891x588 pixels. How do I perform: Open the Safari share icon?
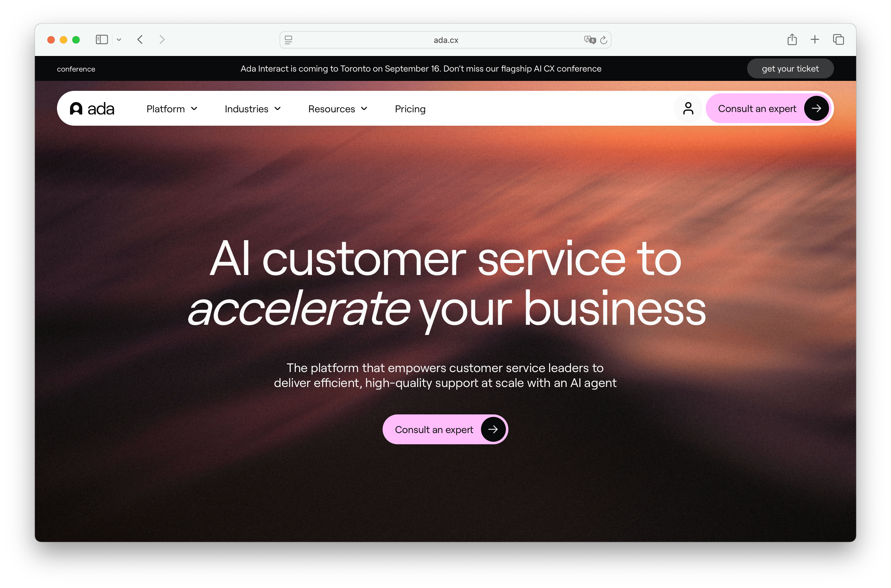(x=792, y=40)
